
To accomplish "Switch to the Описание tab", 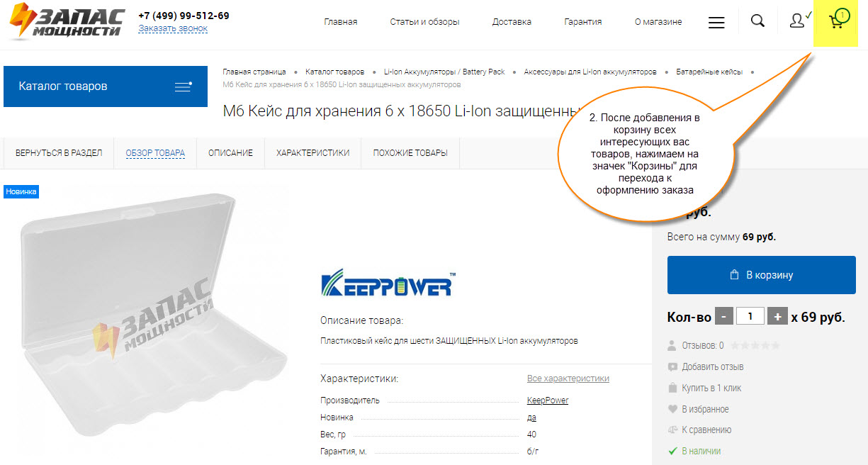I will pyautogui.click(x=230, y=152).
